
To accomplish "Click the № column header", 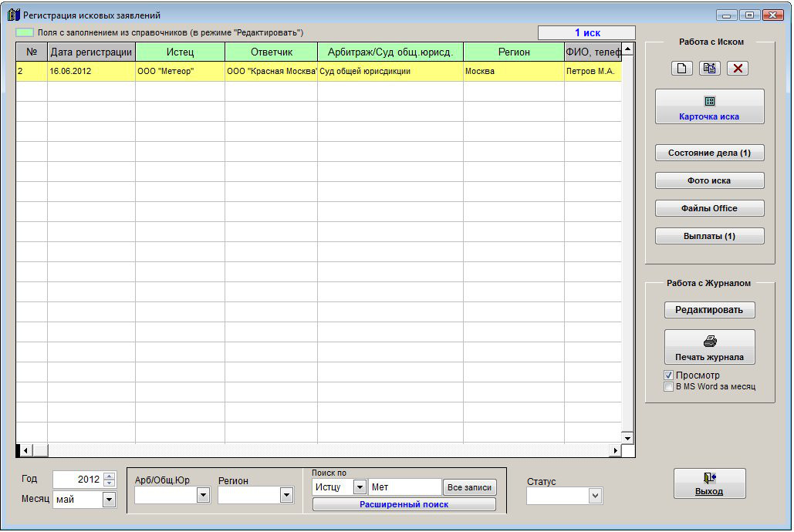I will pos(32,52).
